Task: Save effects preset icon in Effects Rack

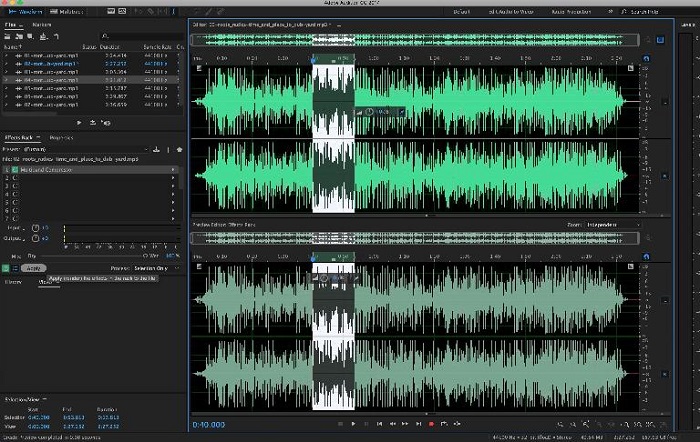Action: pos(157,149)
